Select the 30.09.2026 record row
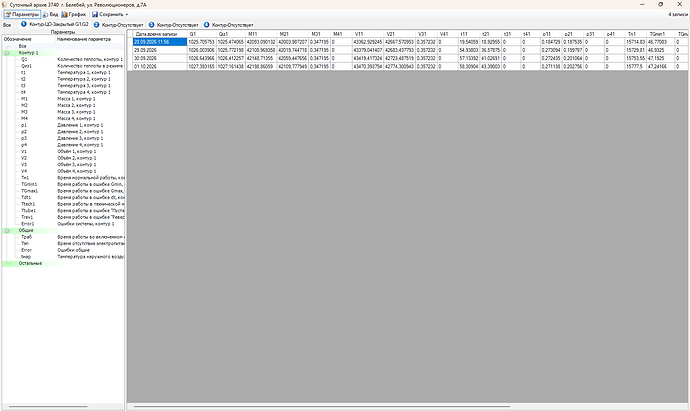Image resolution: width=690 pixels, height=411 pixels. (409, 58)
